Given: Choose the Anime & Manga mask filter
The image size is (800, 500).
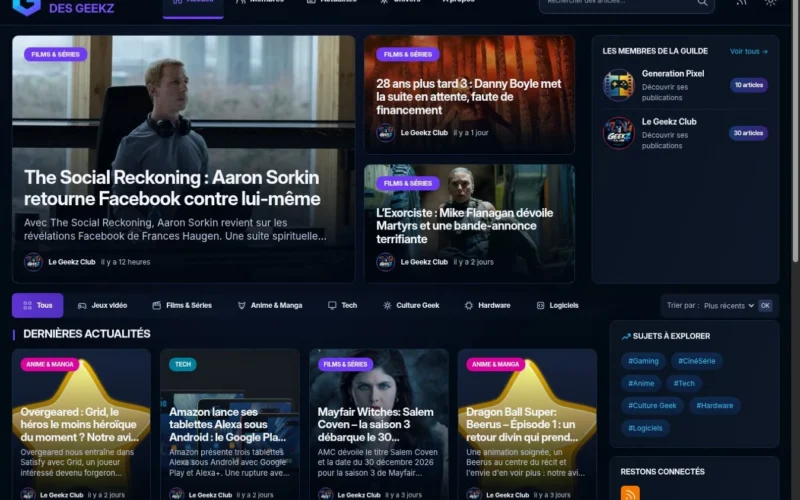Looking at the screenshot, I should (x=270, y=305).
